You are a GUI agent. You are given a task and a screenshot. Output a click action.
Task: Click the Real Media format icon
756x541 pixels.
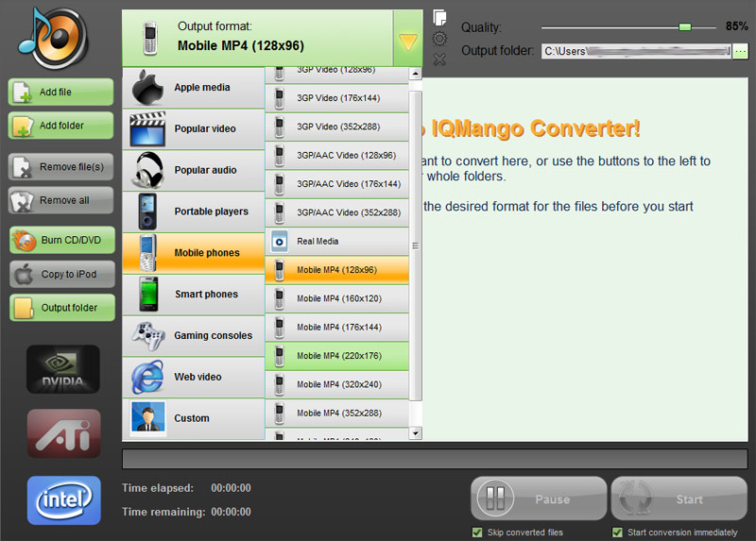pyautogui.click(x=279, y=242)
